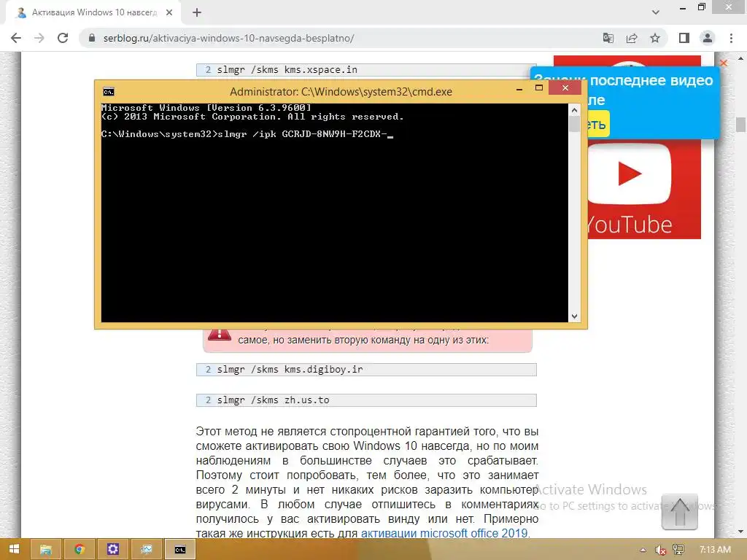Image resolution: width=747 pixels, height=560 pixels.
Task: Reload the serblog.ru page
Action: (x=63, y=38)
